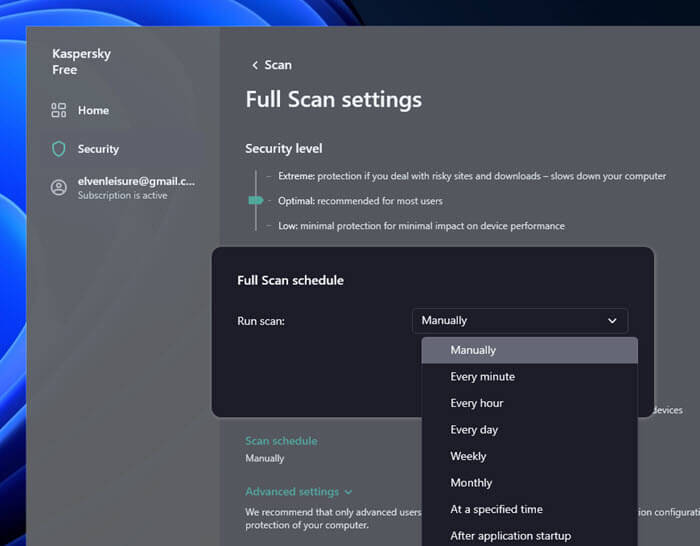Choose Every day from the schedule list
Image resolution: width=700 pixels, height=546 pixels.
pyautogui.click(x=529, y=429)
